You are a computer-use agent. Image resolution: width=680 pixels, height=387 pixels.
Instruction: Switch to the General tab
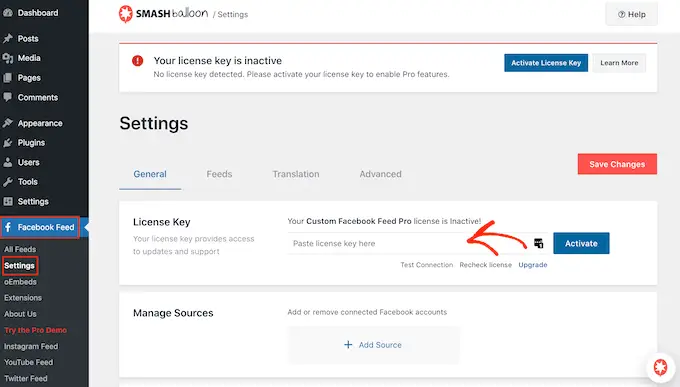tap(150, 174)
